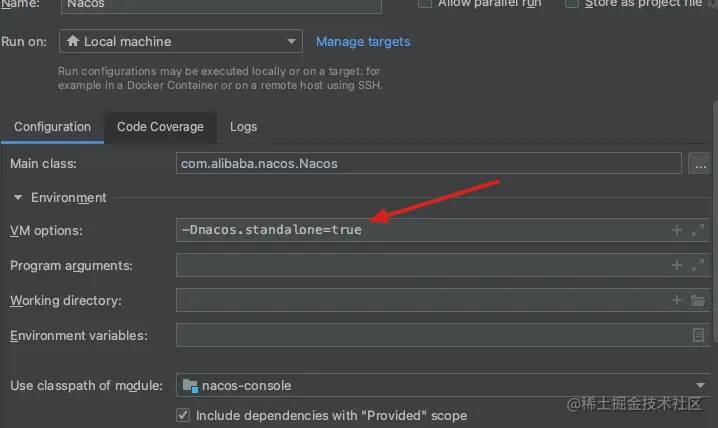Uncheck Include dependencies with Provided scope

tap(183, 415)
